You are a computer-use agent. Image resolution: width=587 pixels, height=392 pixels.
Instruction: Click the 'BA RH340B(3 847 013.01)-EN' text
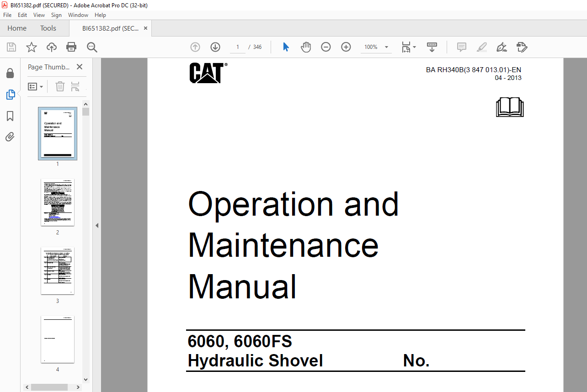474,70
